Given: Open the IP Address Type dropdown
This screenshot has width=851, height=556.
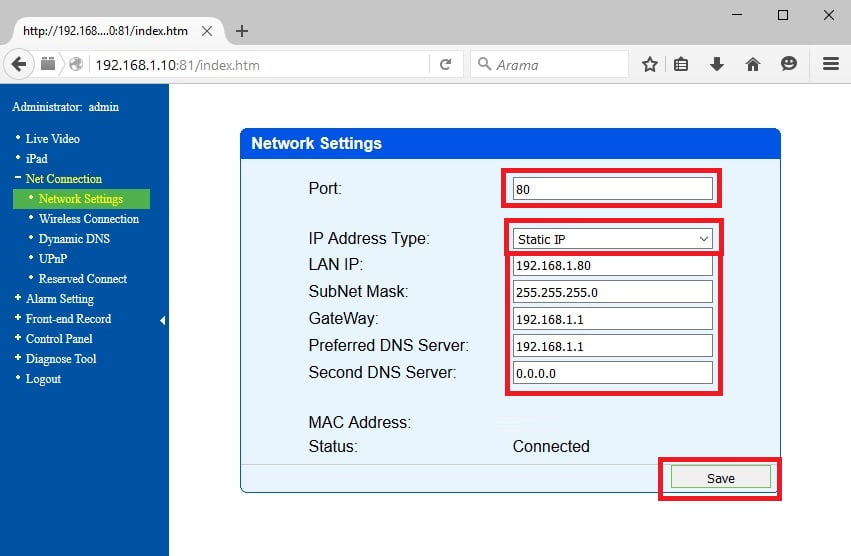Looking at the screenshot, I should 612,240.
